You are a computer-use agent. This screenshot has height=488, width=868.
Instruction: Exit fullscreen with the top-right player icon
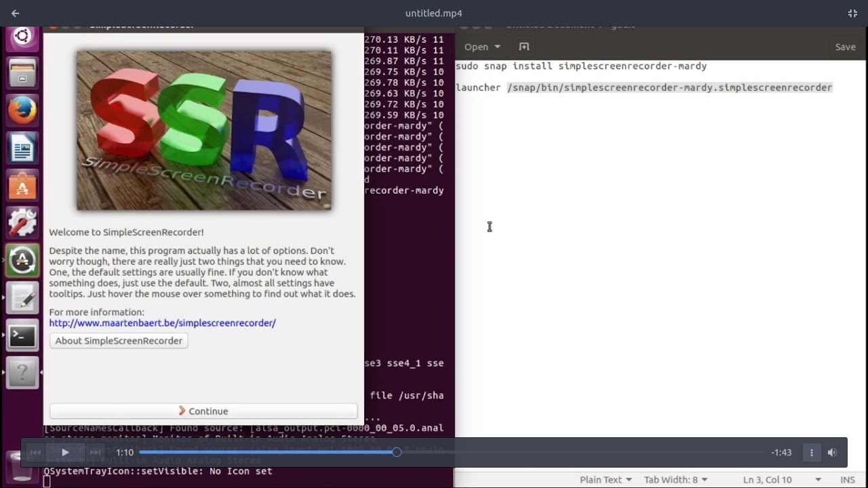[852, 13]
